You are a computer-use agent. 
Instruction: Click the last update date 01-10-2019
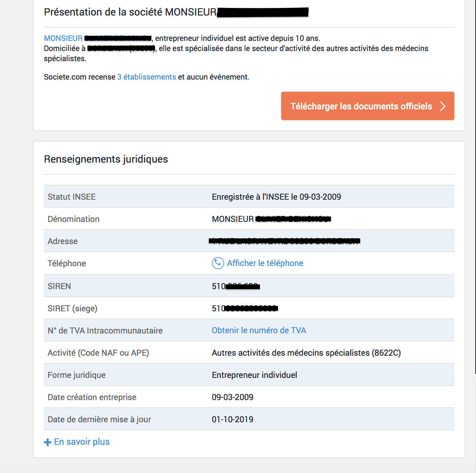(233, 419)
